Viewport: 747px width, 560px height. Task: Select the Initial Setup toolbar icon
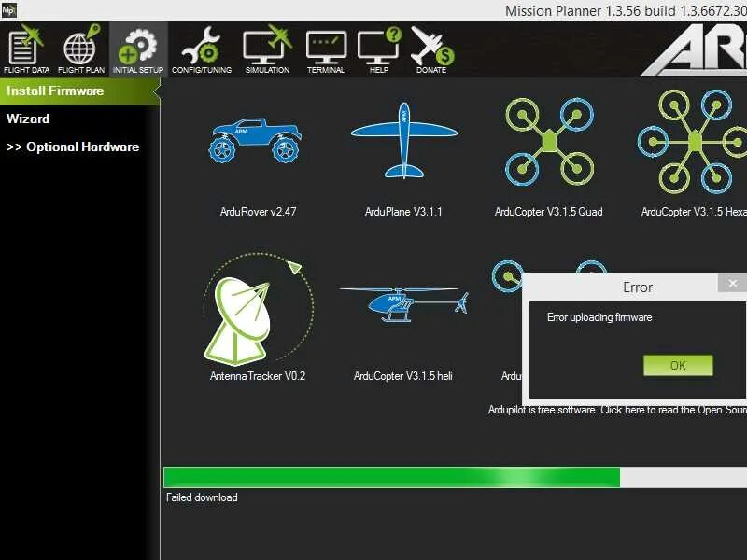(x=138, y=50)
